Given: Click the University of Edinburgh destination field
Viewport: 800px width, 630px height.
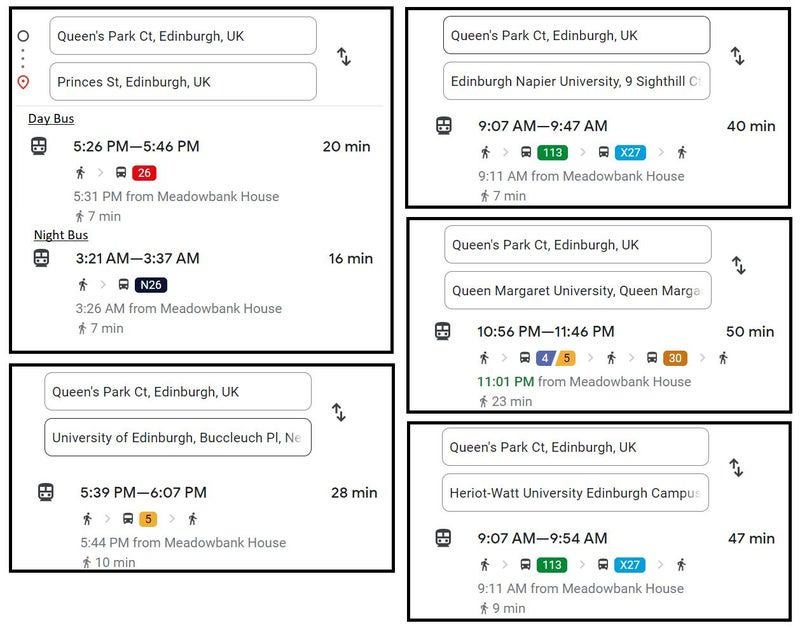Looking at the screenshot, I should click(177, 438).
